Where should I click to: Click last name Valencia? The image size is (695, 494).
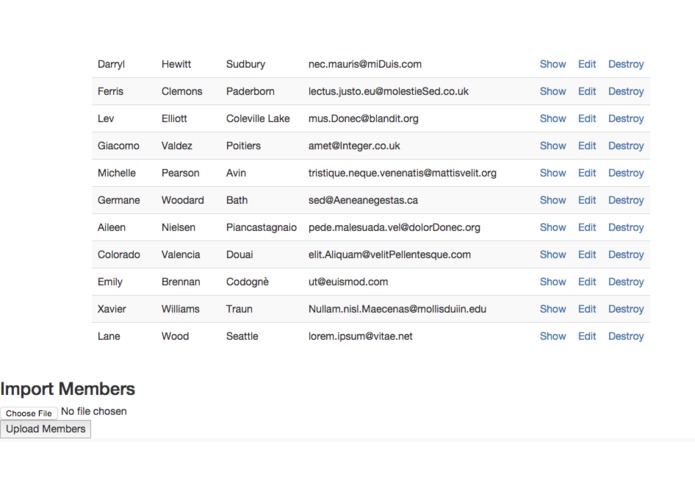coord(180,255)
